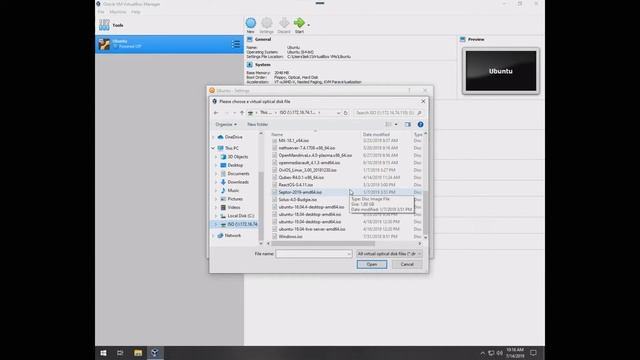Open the address bar history dropdown
Screen dimensions: 640x360
click(x=338, y=113)
